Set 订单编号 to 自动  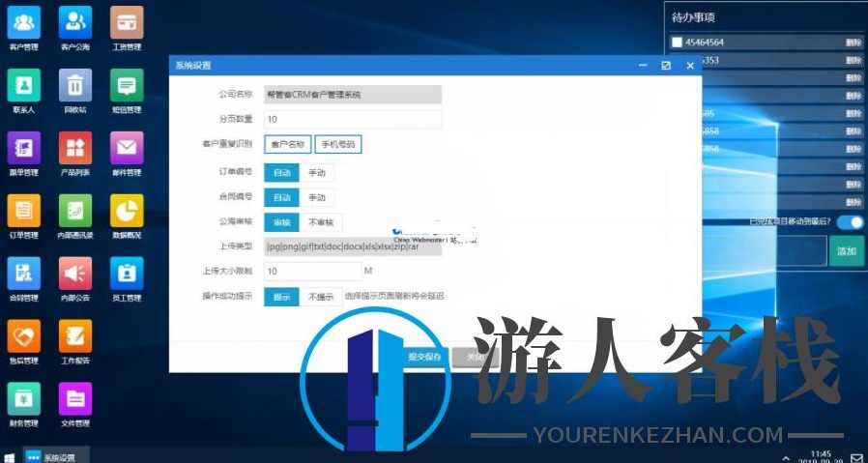(x=282, y=173)
